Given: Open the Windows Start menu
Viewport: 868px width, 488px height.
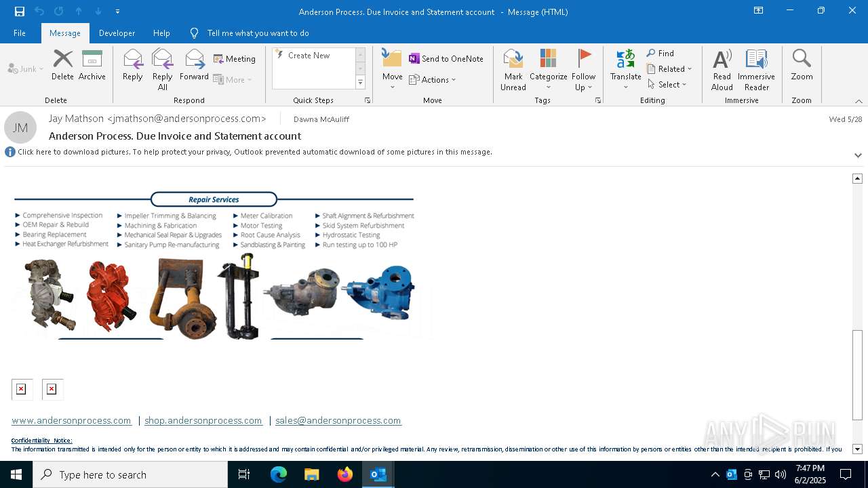Looking at the screenshot, I should pyautogui.click(x=16, y=474).
